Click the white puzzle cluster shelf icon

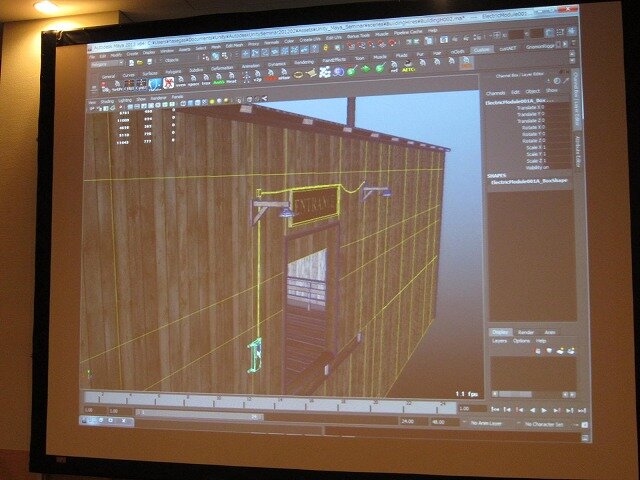click(325, 73)
